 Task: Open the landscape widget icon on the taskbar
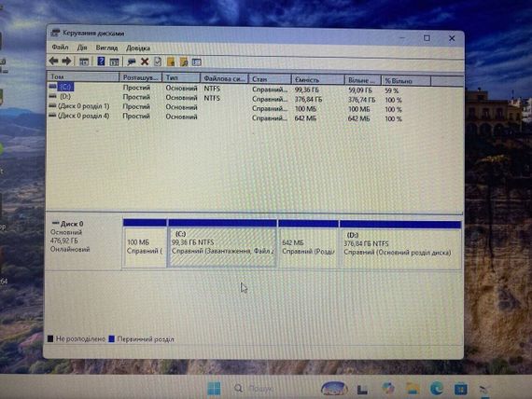[334, 389]
